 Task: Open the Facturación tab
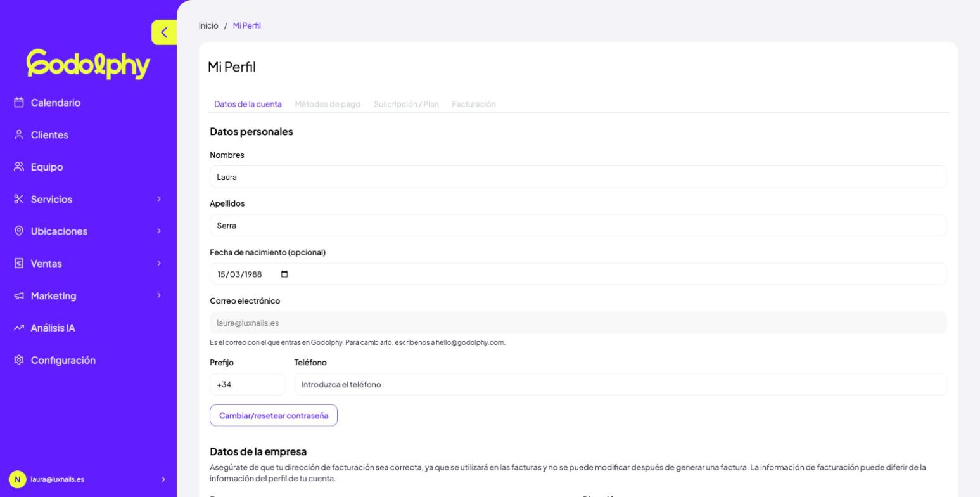[474, 104]
